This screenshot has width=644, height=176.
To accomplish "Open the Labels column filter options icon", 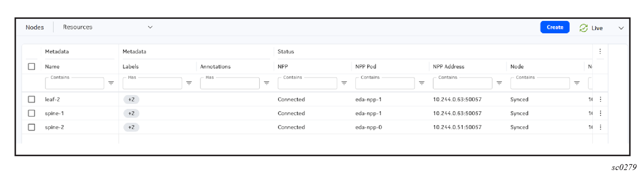I will tap(189, 83).
